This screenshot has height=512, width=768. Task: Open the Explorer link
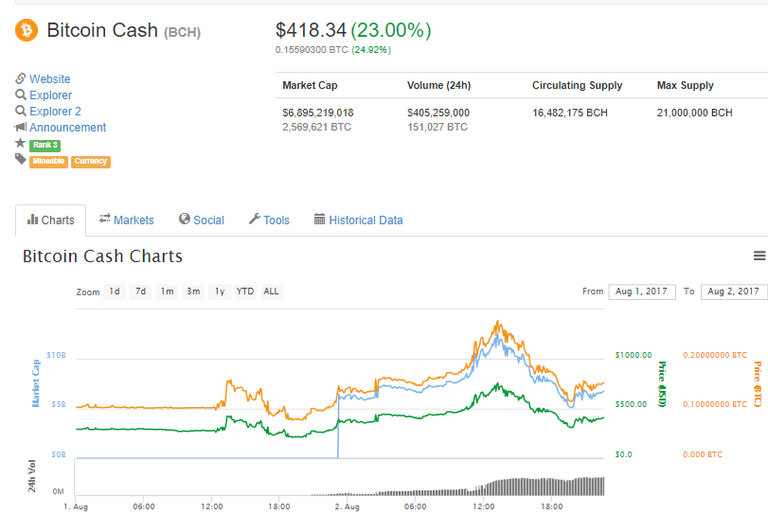point(50,95)
